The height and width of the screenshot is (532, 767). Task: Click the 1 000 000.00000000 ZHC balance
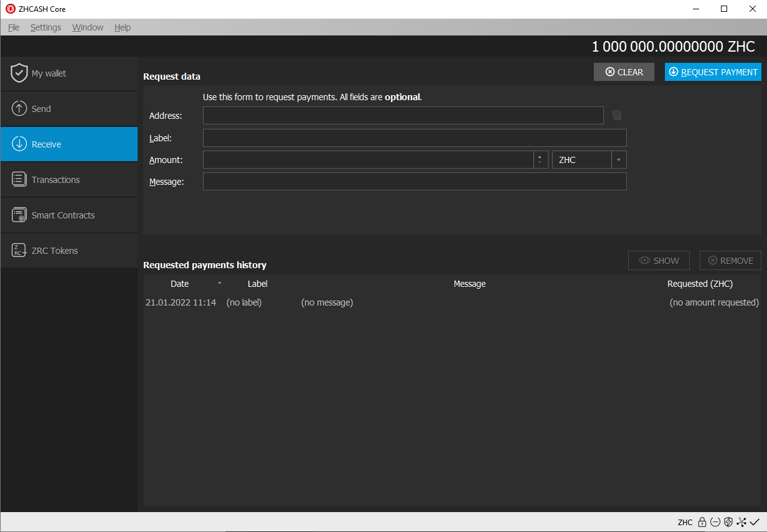click(x=673, y=47)
